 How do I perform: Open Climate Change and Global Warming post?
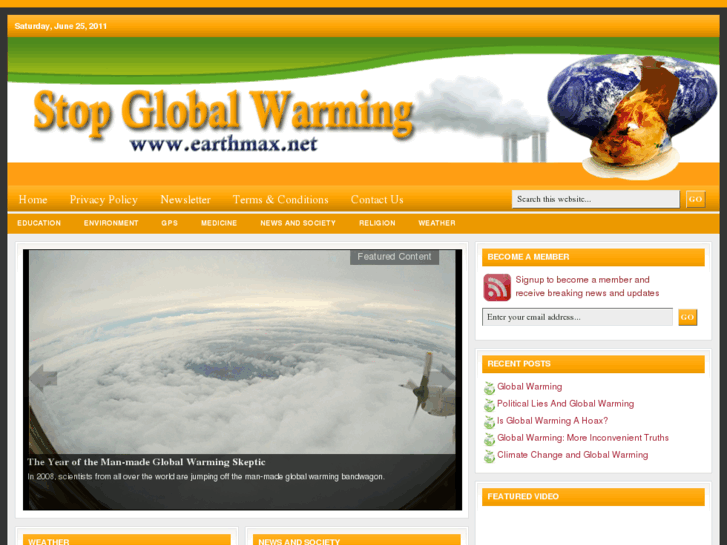coord(573,455)
